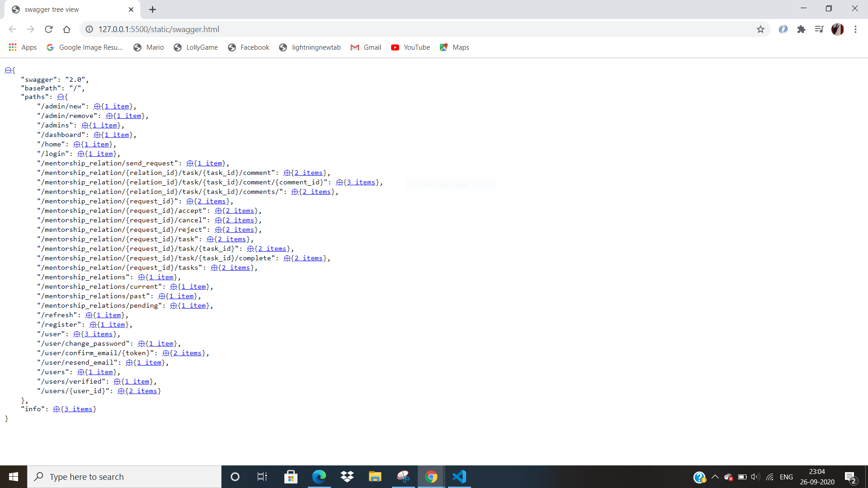Expand the "/dashboard" path node
Viewport: 868px width, 488px height.
[x=97, y=135]
